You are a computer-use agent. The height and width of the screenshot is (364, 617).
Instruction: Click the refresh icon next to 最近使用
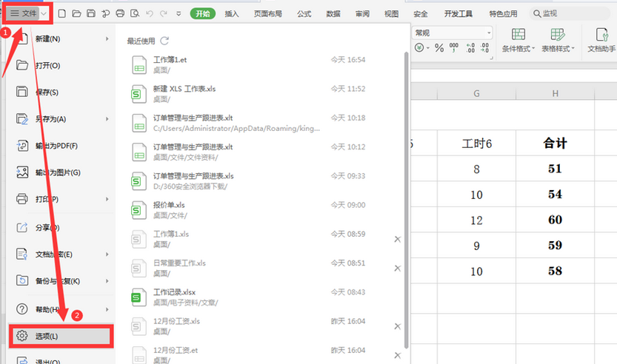coord(164,41)
